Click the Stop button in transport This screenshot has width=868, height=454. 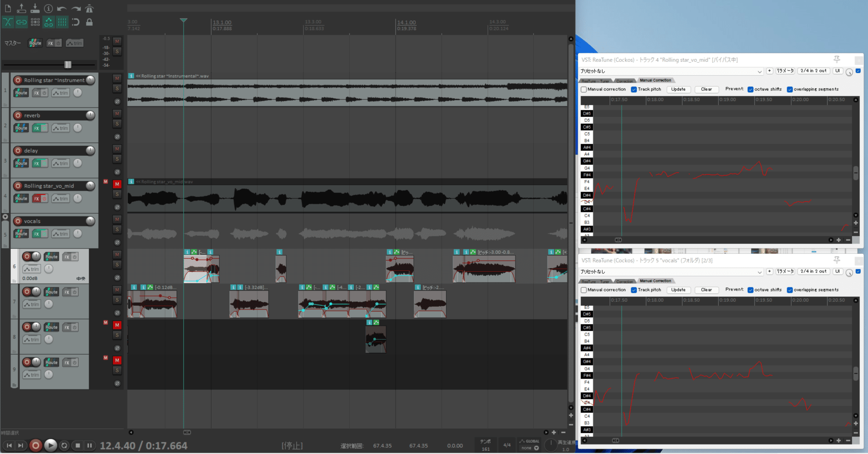pyautogui.click(x=78, y=445)
